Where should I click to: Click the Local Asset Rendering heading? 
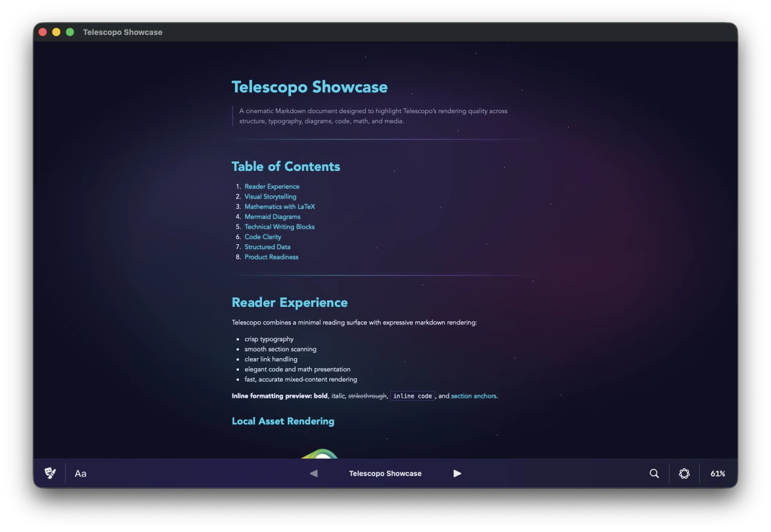click(283, 421)
